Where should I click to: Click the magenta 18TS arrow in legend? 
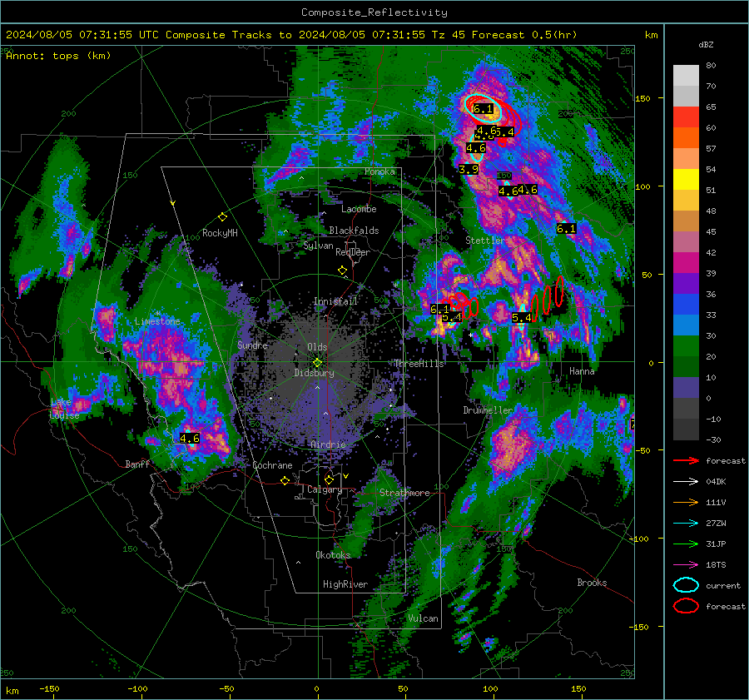pyautogui.click(x=686, y=564)
